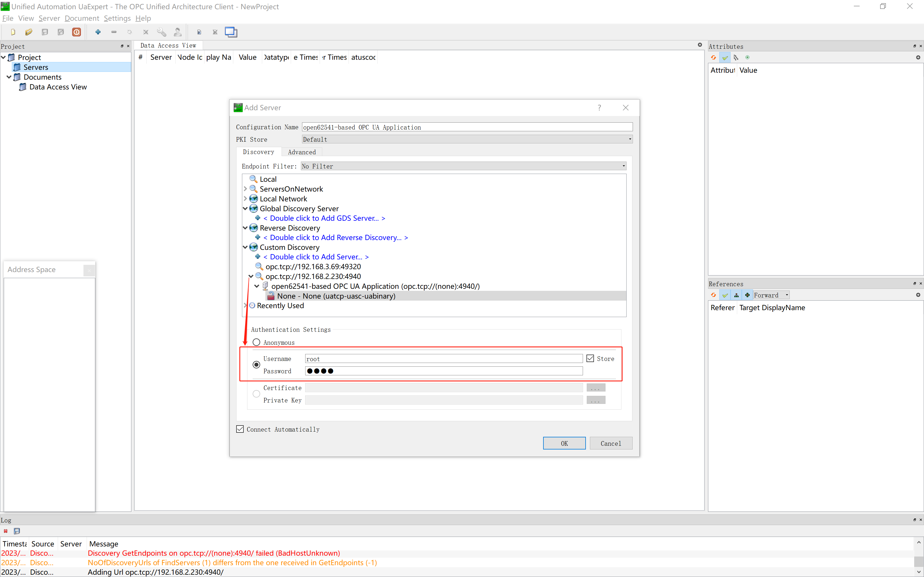Viewport: 924px width, 577px height.
Task: Click the open project folder icon
Action: (x=29, y=32)
